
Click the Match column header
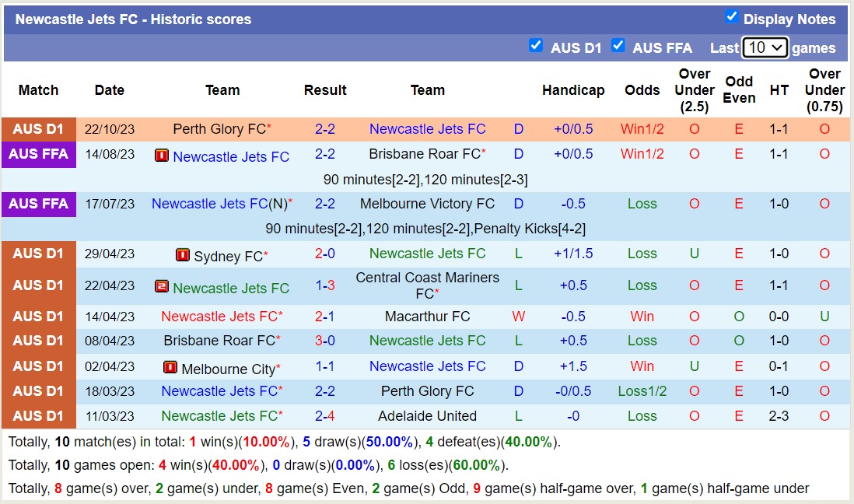pos(38,90)
